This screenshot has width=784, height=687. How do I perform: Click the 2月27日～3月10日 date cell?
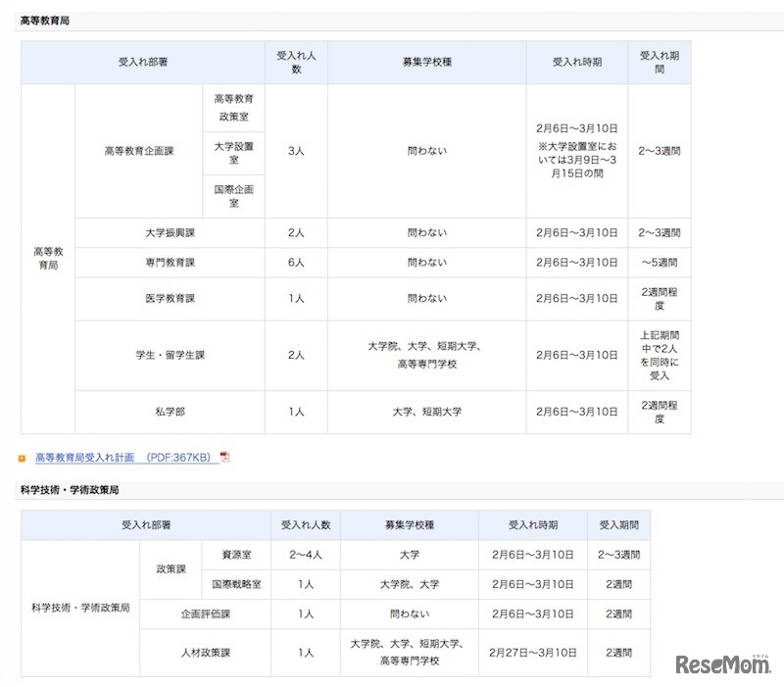(x=533, y=651)
